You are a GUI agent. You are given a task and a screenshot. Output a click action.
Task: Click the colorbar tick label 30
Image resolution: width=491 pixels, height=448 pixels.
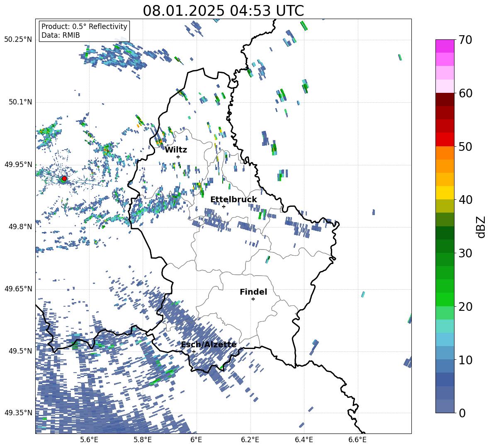pyautogui.click(x=465, y=253)
